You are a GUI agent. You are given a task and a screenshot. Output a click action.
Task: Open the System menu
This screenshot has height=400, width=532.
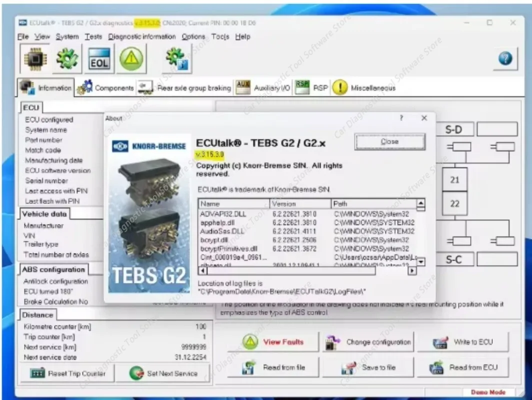67,36
